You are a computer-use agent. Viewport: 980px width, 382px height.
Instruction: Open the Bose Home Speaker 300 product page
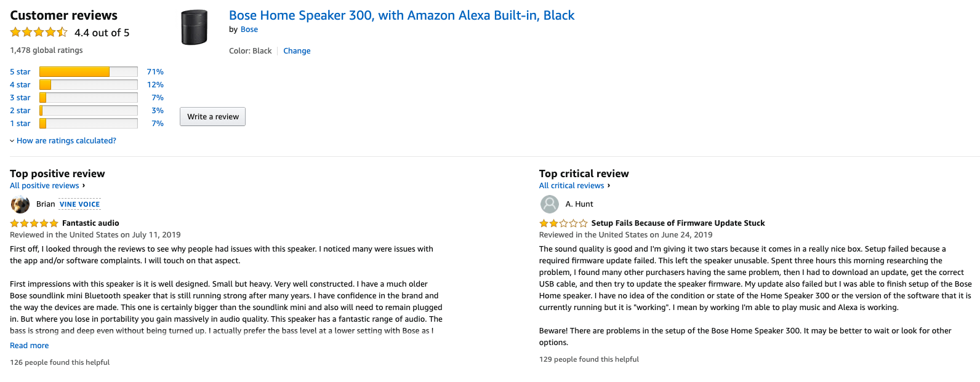[401, 15]
